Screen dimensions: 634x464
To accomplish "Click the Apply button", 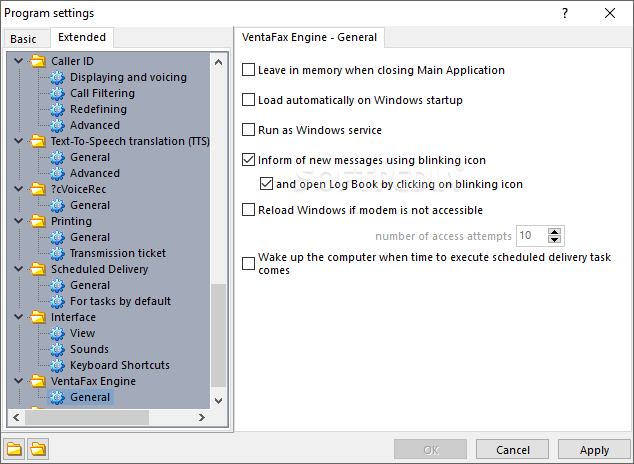I will 594,450.
